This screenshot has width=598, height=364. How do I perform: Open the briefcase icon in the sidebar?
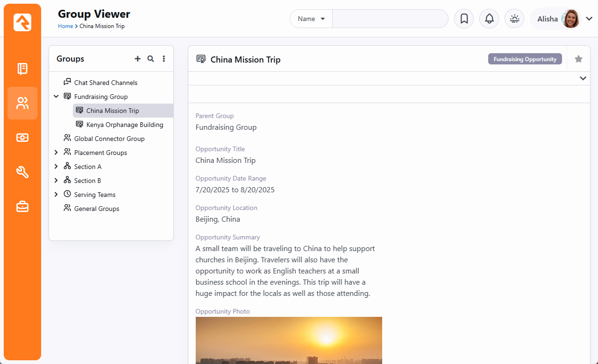pyautogui.click(x=22, y=206)
